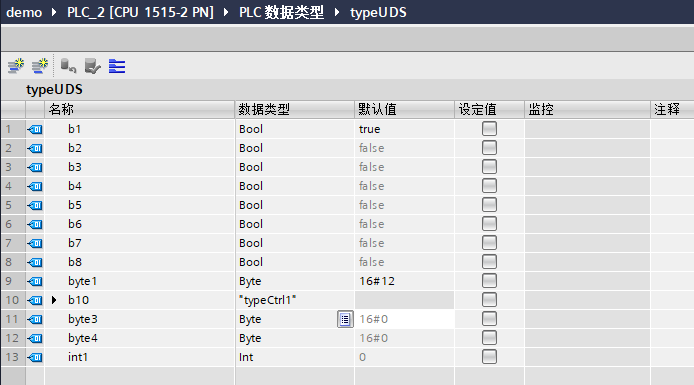This screenshot has width=694, height=385.
Task: Toggle the setpoint checkbox for byte1
Action: pyautogui.click(x=489, y=281)
